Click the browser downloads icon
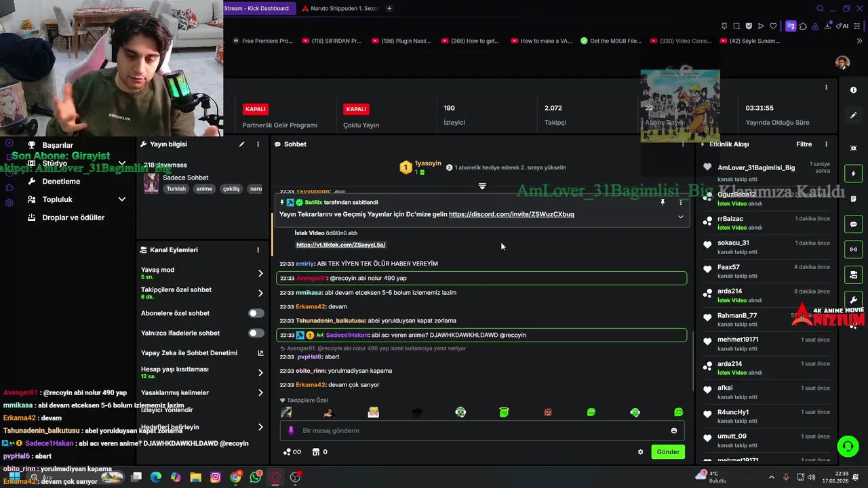The height and width of the screenshot is (488, 868). (x=827, y=26)
